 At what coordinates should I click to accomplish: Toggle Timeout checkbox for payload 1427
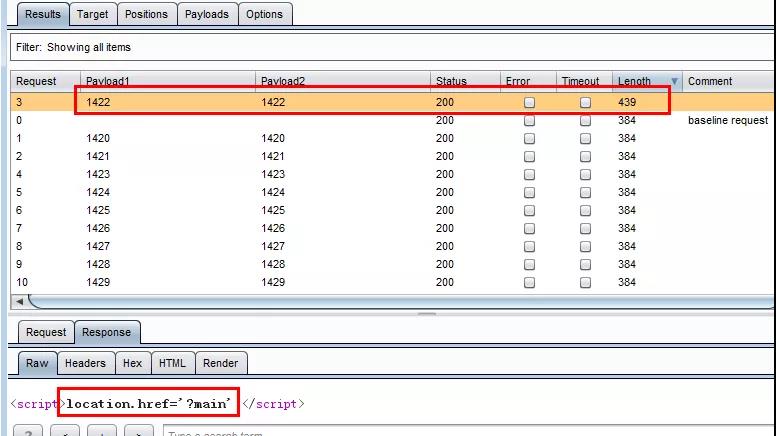[x=585, y=246]
